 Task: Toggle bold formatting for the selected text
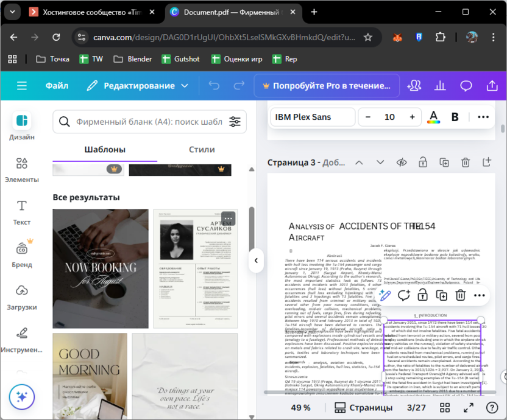(455, 116)
